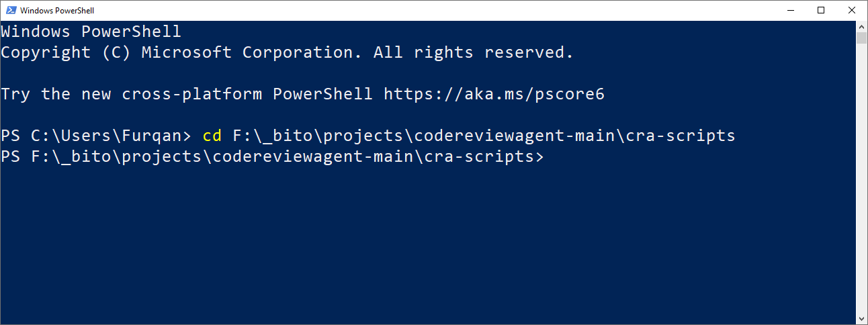
Task: Click the Windows PowerShell banner line in console
Action: [x=91, y=32]
